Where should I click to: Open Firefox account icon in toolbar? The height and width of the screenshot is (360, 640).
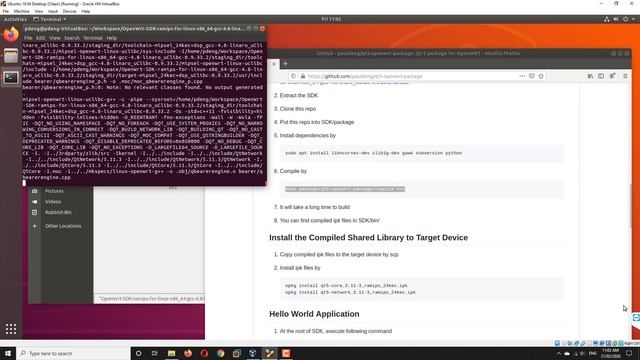click(612, 76)
